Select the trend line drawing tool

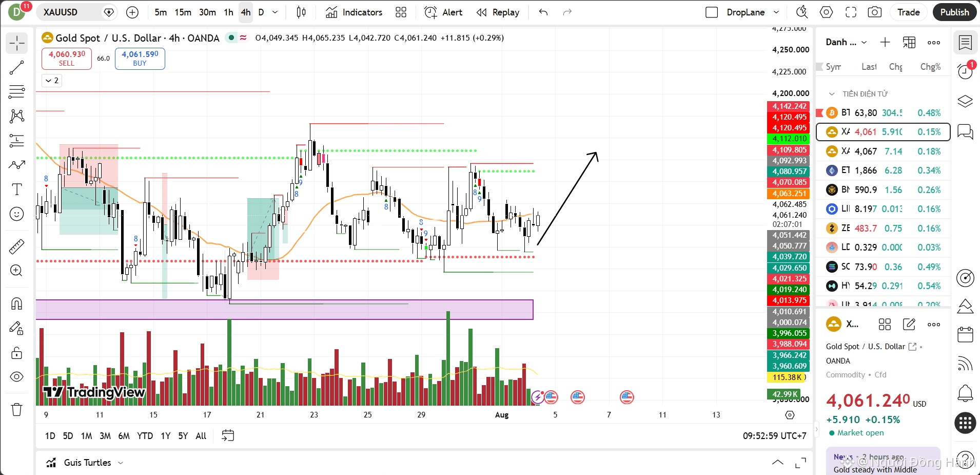17,67
